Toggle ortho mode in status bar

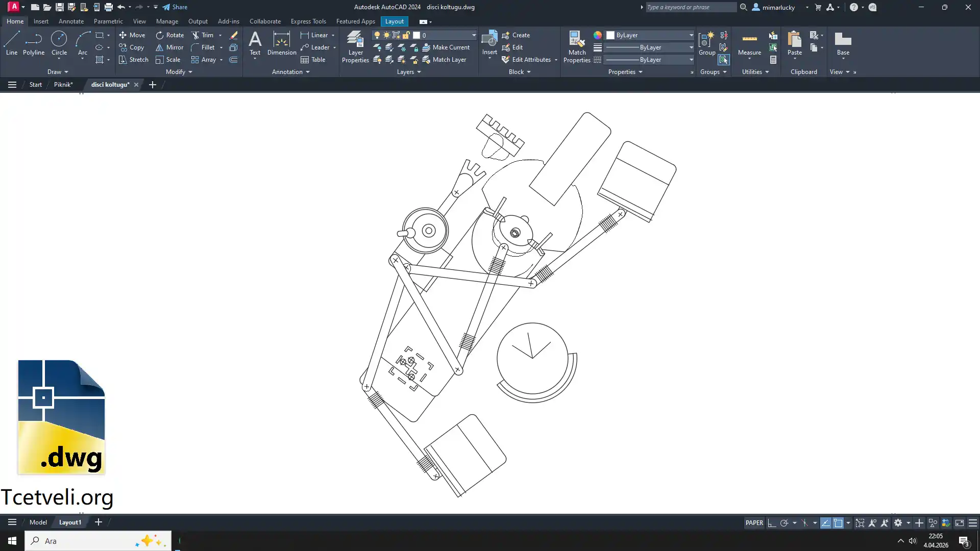pyautogui.click(x=772, y=523)
